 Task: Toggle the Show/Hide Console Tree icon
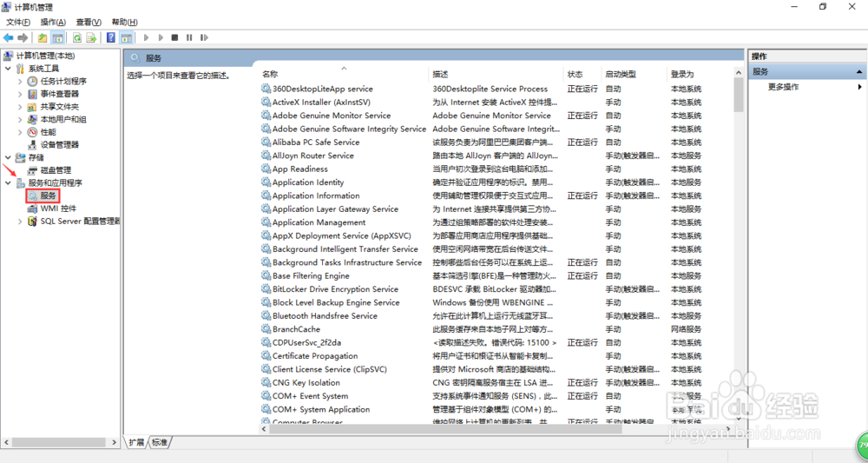coord(57,37)
